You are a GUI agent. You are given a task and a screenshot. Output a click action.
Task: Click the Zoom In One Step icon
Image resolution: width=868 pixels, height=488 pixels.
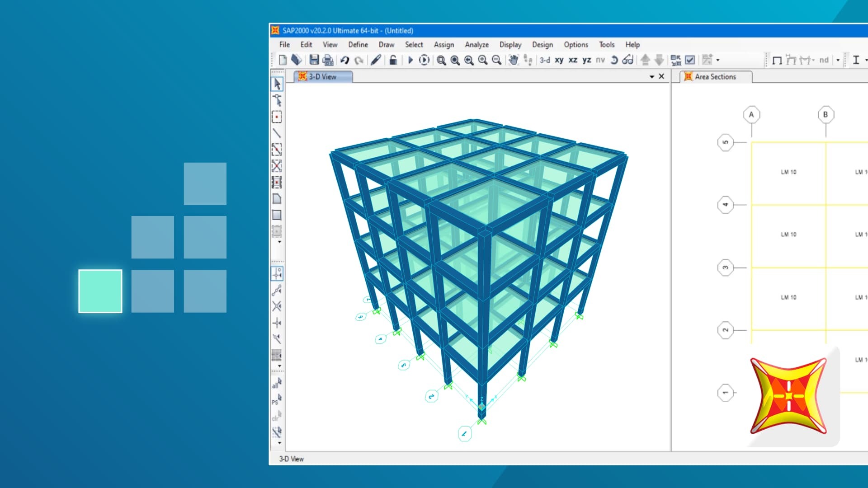pyautogui.click(x=483, y=60)
